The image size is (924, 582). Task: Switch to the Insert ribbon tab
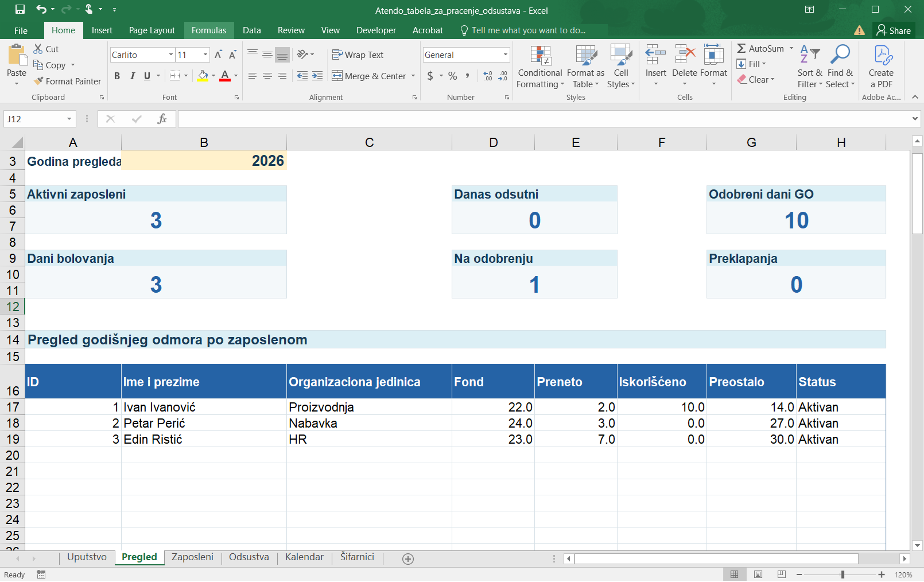102,30
